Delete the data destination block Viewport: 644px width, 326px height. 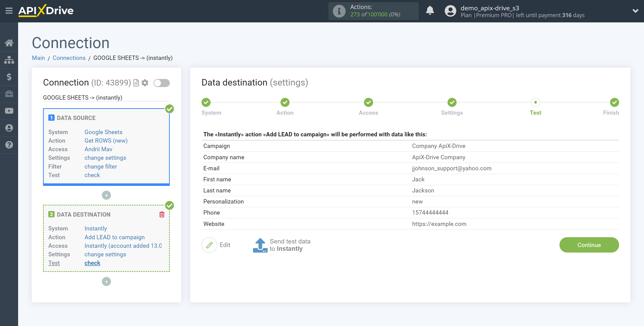tap(162, 214)
